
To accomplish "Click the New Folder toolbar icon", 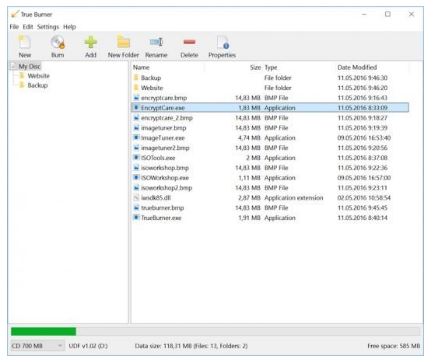I will pos(123,42).
